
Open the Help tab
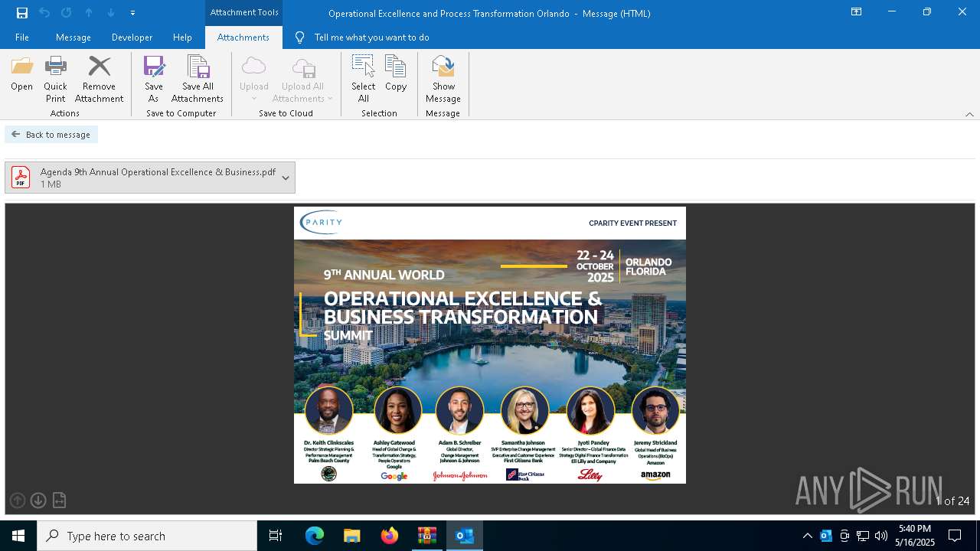(x=182, y=37)
